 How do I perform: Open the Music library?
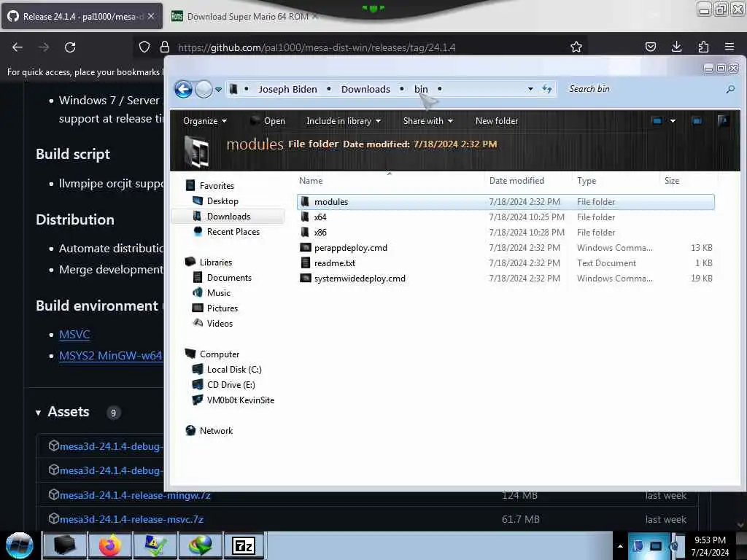[x=218, y=293]
